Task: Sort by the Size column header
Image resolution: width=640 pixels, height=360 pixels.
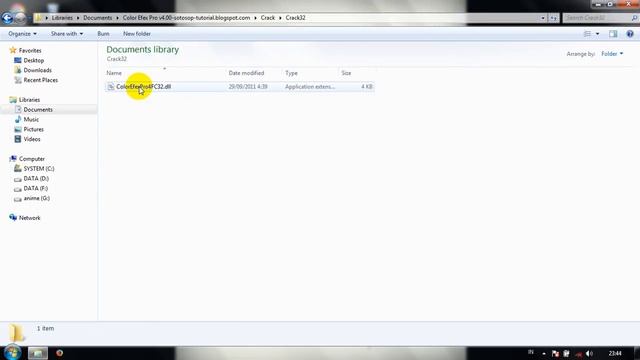Action: click(346, 73)
